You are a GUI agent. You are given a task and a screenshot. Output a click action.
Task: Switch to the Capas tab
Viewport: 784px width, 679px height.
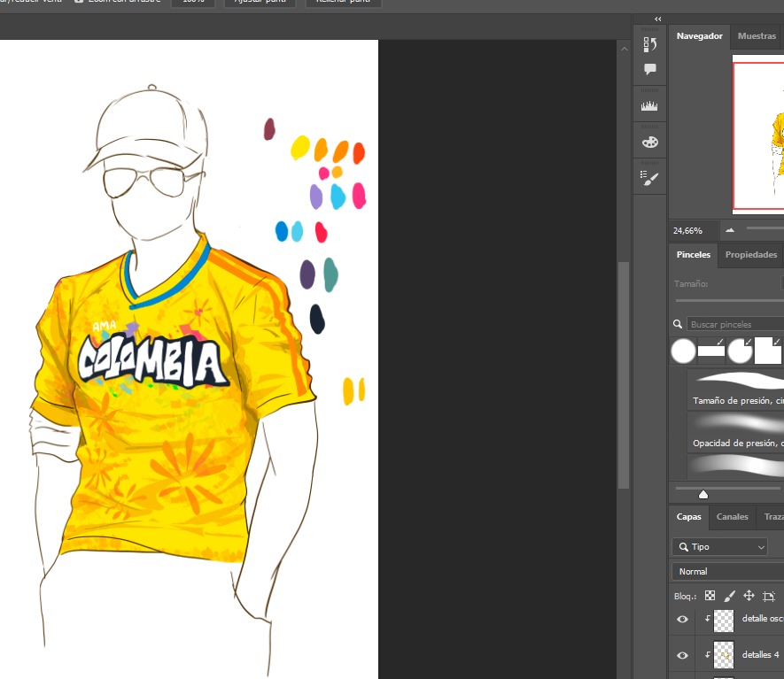tap(688, 517)
